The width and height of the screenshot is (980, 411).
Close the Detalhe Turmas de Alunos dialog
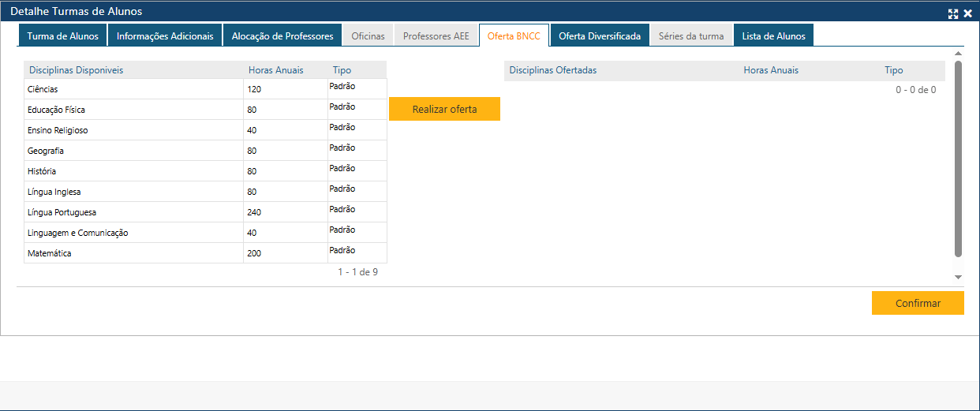(x=967, y=13)
